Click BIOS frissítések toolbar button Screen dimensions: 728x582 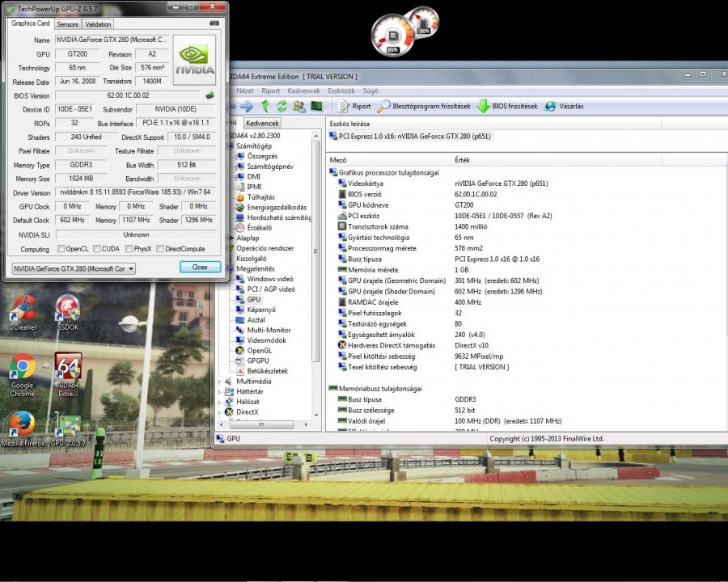tap(507, 106)
